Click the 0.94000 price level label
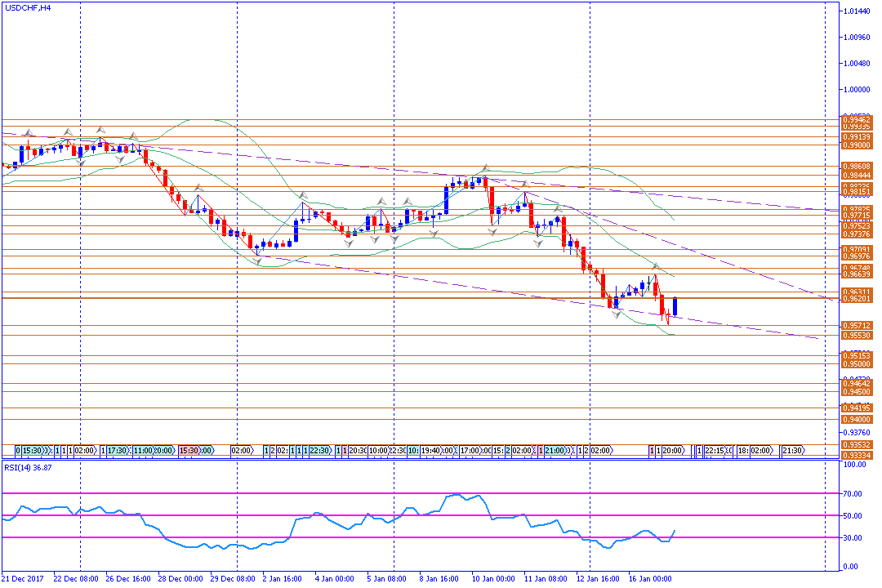882x588 pixels. 857,420
